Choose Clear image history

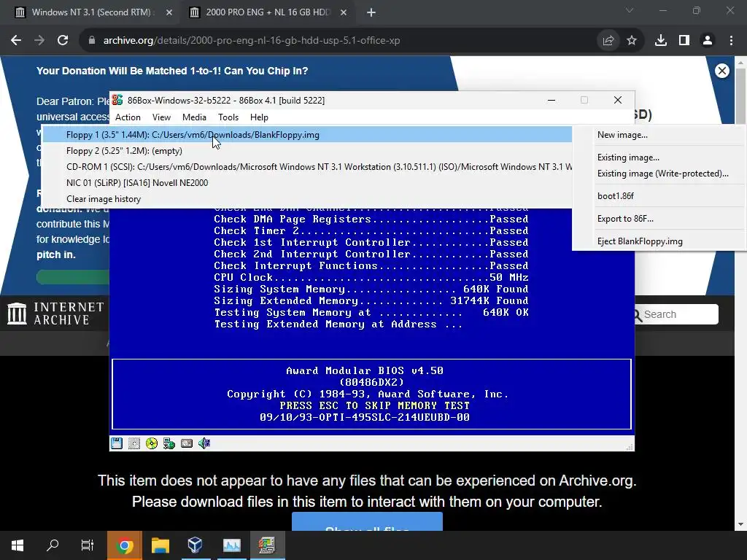pyautogui.click(x=307, y=199)
